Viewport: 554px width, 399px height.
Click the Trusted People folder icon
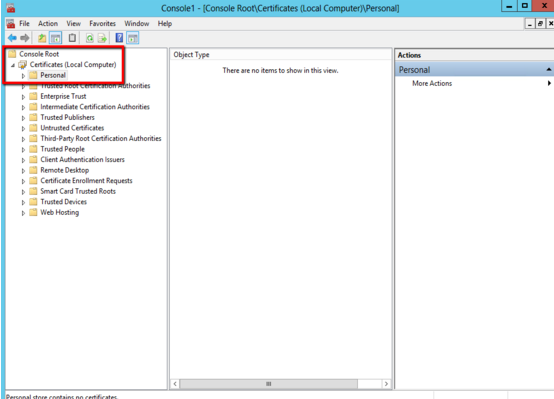coord(33,149)
